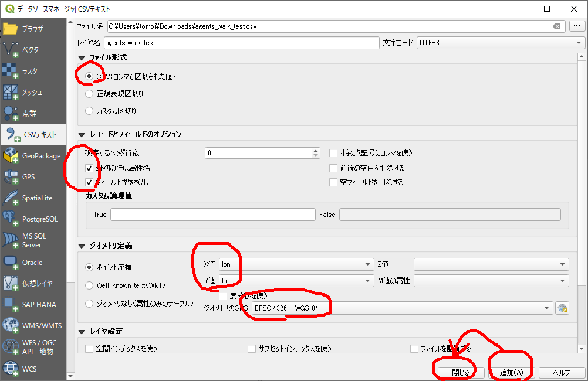Select the SpatiaLite source icon

11,198
